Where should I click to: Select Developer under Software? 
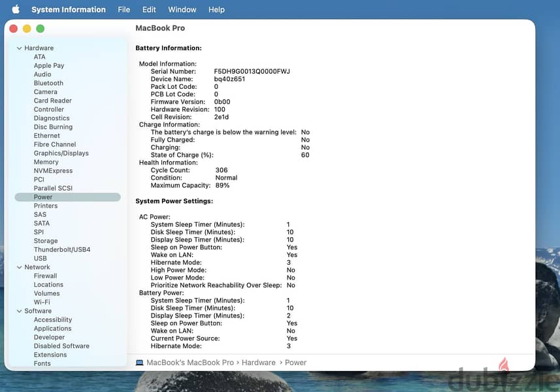(x=49, y=337)
